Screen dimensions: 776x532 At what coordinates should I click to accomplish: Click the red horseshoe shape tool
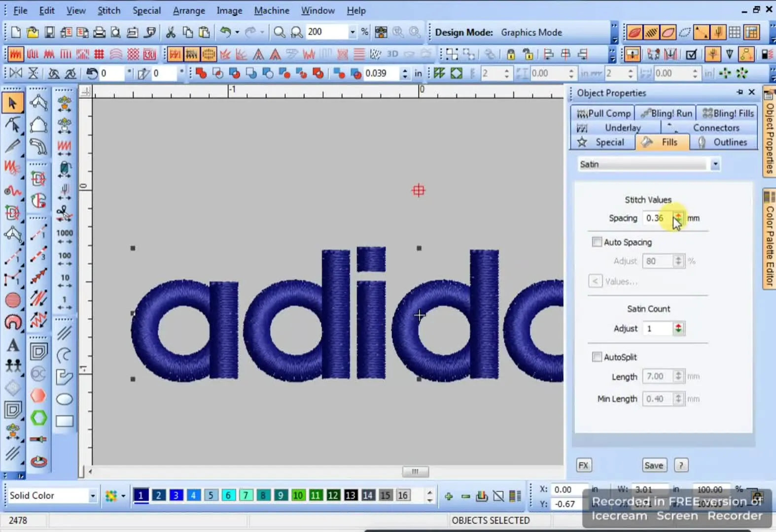[13, 322]
